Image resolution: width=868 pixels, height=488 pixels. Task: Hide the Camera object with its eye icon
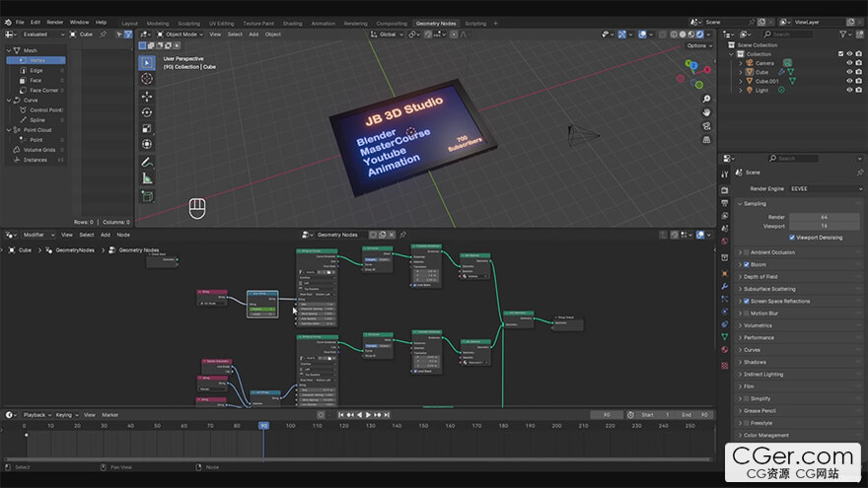point(849,63)
